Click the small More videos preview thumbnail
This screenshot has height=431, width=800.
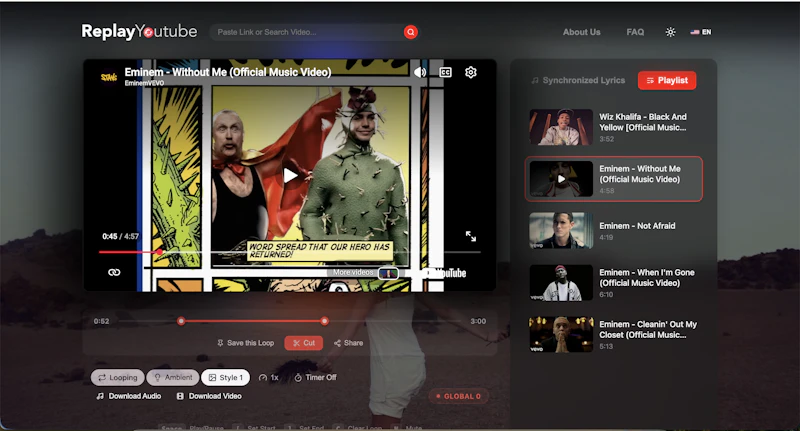click(388, 273)
